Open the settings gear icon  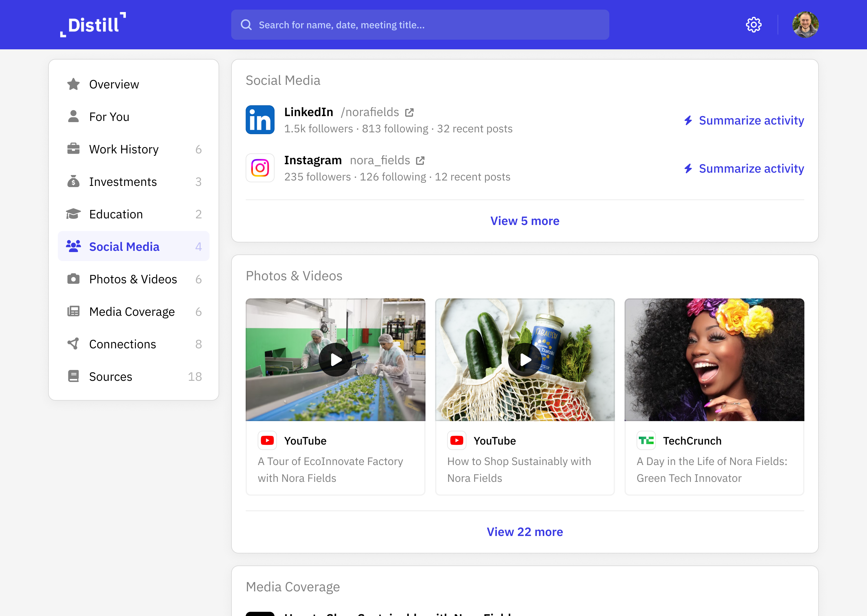point(753,25)
